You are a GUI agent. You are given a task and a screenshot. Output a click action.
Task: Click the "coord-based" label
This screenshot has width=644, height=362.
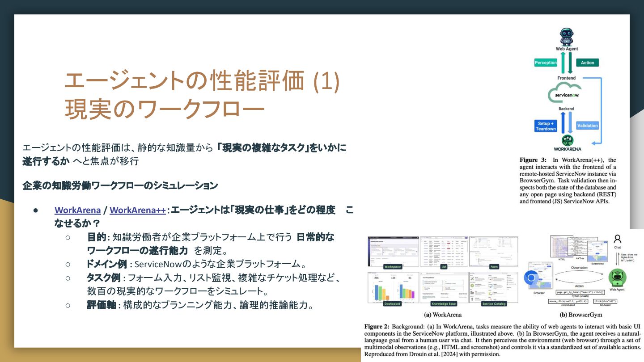point(568,306)
